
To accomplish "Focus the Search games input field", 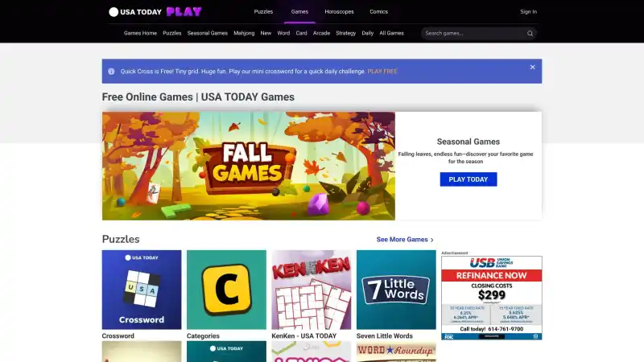I will click(474, 33).
